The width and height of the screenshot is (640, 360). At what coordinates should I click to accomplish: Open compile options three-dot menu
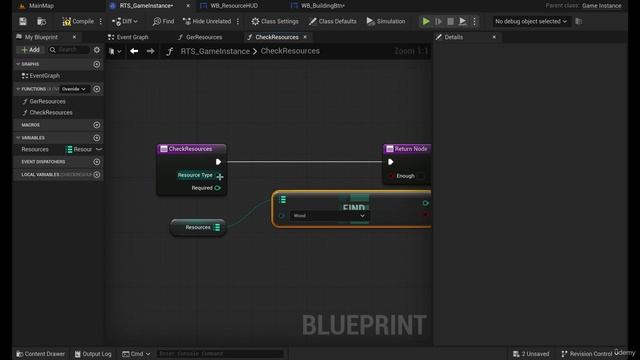(x=101, y=21)
